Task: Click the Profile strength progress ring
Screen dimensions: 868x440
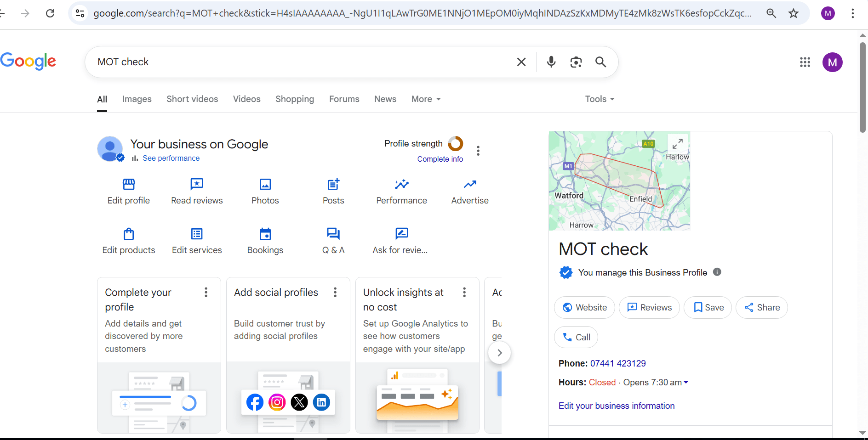Action: click(x=456, y=144)
